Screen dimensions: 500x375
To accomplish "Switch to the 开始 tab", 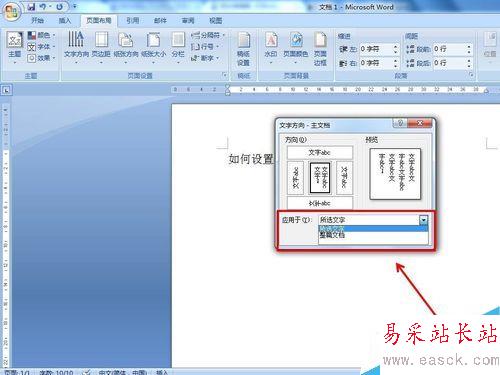I will click(x=37, y=21).
